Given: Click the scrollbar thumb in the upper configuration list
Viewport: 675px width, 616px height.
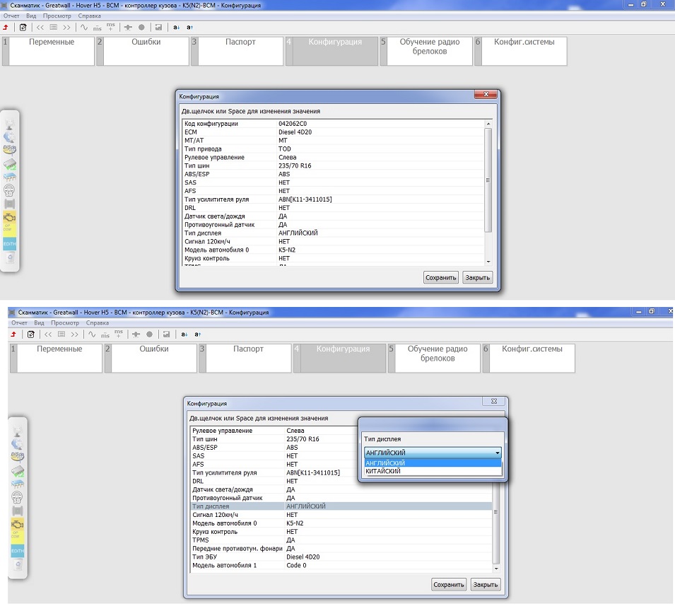Looking at the screenshot, I should pos(488,180).
